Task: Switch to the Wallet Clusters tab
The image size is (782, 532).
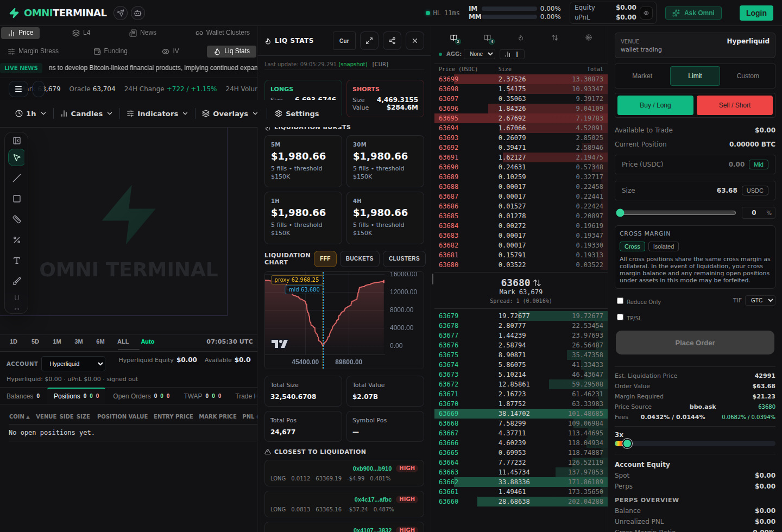Action: [x=223, y=33]
